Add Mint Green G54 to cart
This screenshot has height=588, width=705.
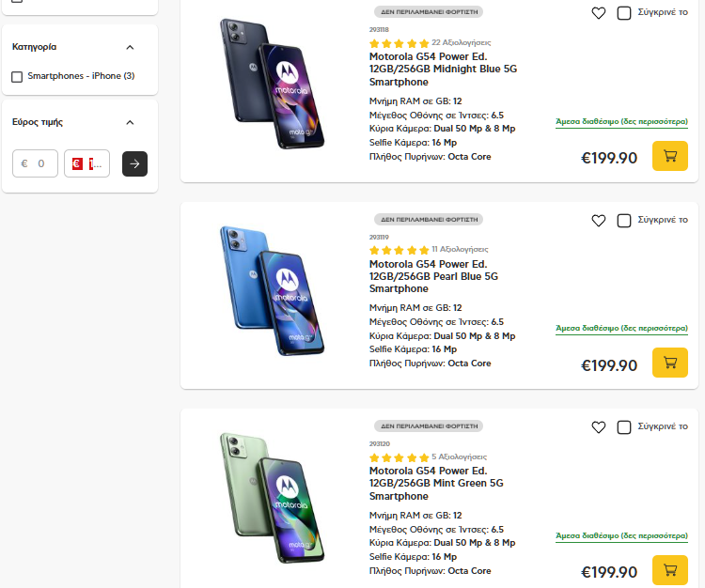(670, 569)
